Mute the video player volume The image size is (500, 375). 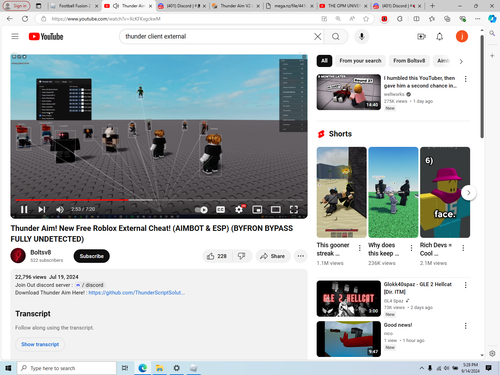pos(60,209)
